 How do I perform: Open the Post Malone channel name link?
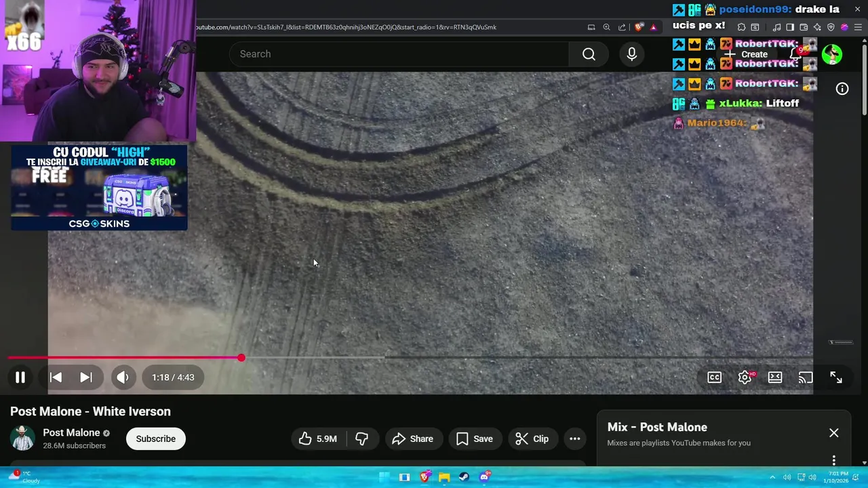[71, 432]
